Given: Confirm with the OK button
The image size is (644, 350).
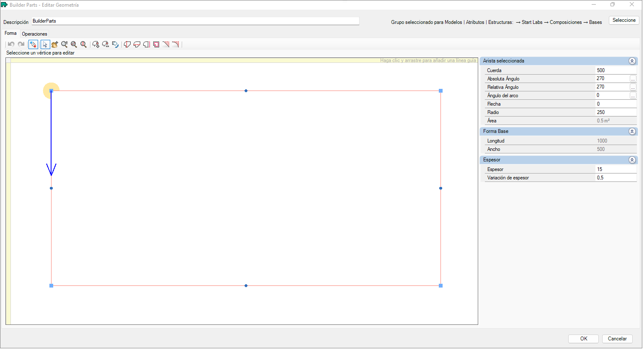Looking at the screenshot, I should click(x=584, y=339).
